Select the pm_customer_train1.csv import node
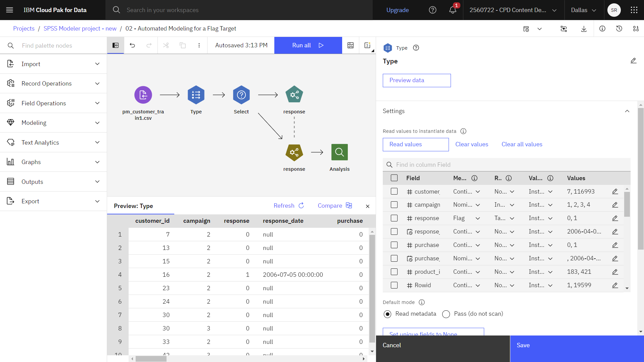 [143, 95]
